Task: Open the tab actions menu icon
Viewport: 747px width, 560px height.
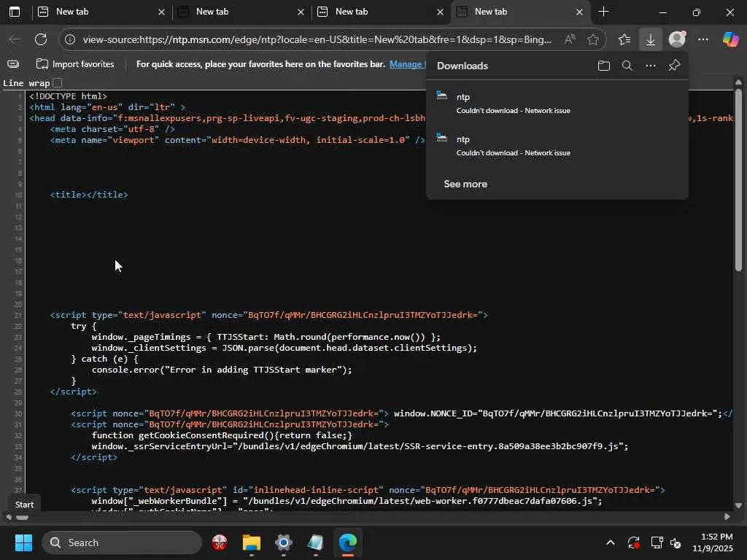Action: pyautogui.click(x=15, y=12)
